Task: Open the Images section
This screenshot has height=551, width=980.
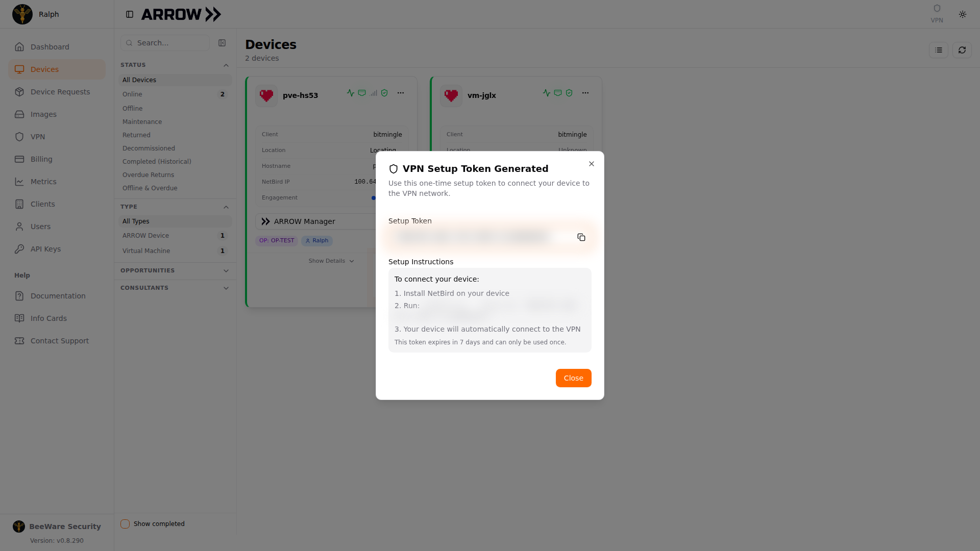Action: tap(57, 114)
